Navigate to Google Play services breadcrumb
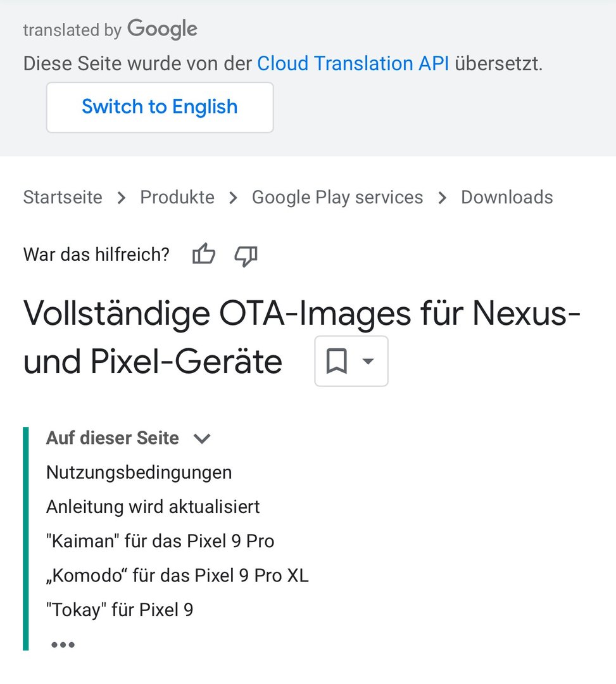The image size is (616, 684). pos(337,197)
